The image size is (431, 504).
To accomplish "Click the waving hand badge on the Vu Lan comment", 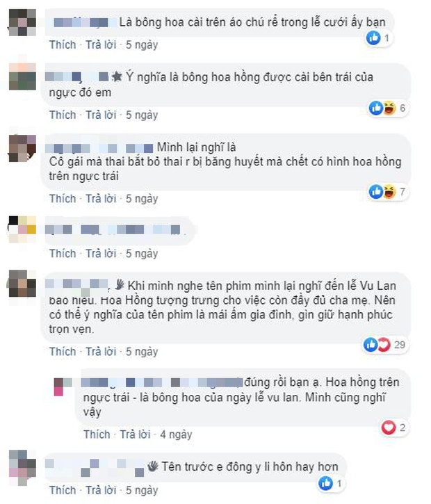I will pos(120,284).
